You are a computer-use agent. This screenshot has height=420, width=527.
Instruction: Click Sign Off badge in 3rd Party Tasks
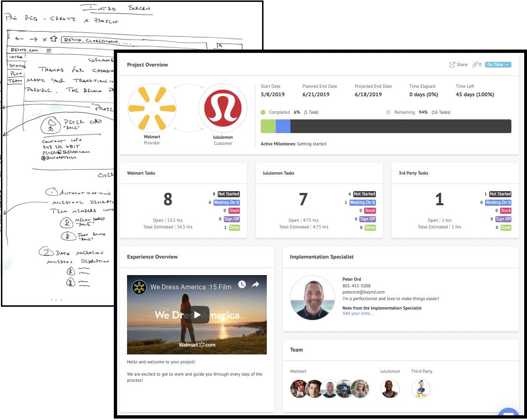pos(503,219)
